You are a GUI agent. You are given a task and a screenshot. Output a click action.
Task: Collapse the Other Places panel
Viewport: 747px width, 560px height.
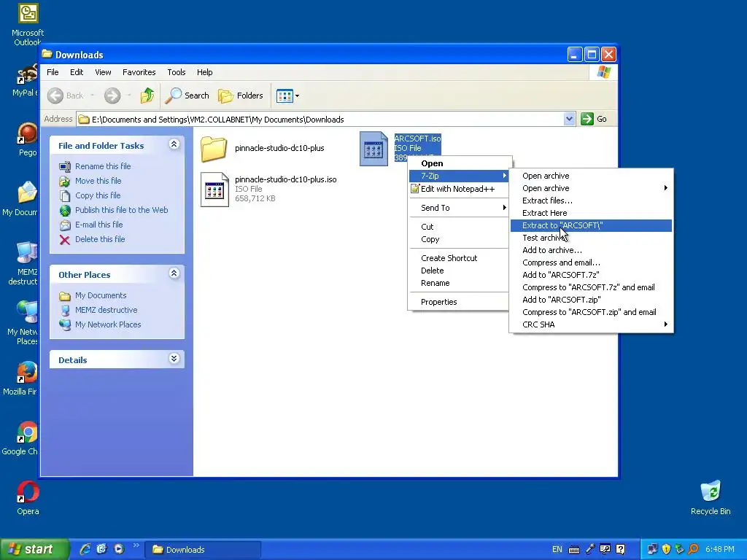pos(174,273)
